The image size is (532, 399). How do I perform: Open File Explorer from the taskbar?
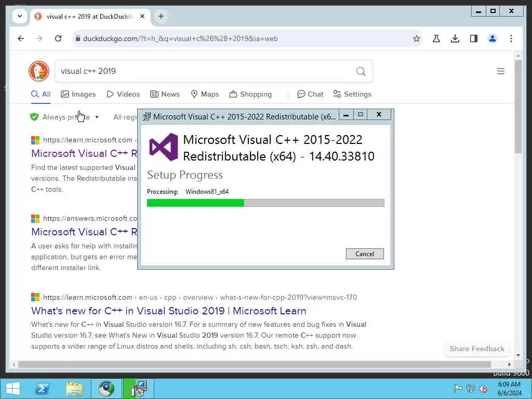coord(74,389)
